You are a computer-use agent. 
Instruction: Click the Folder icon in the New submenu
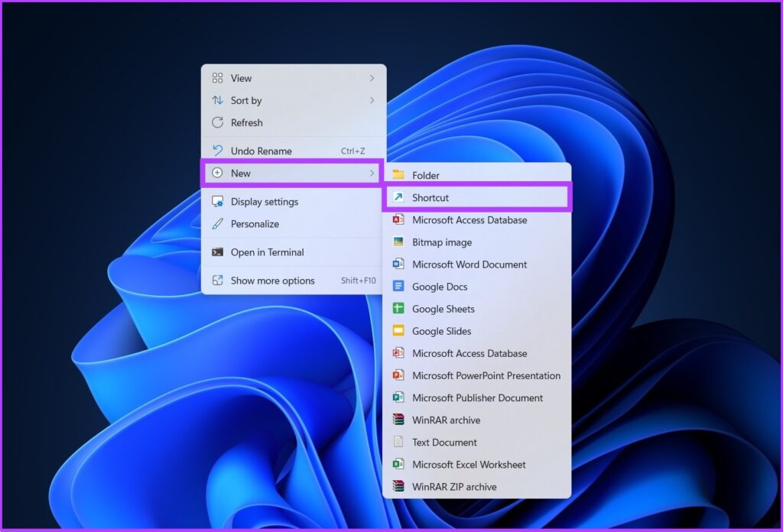click(x=398, y=175)
